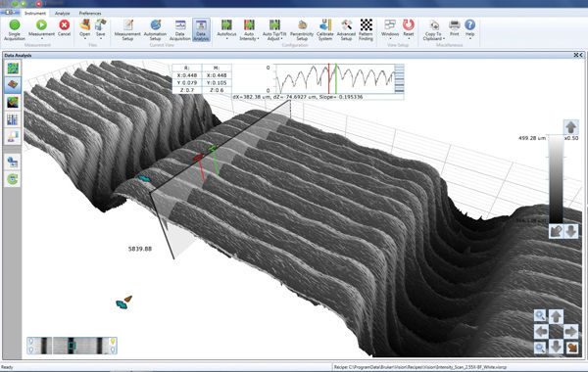Start a Single Acquisition
Viewport: 588px width, 372px height.
[15, 29]
